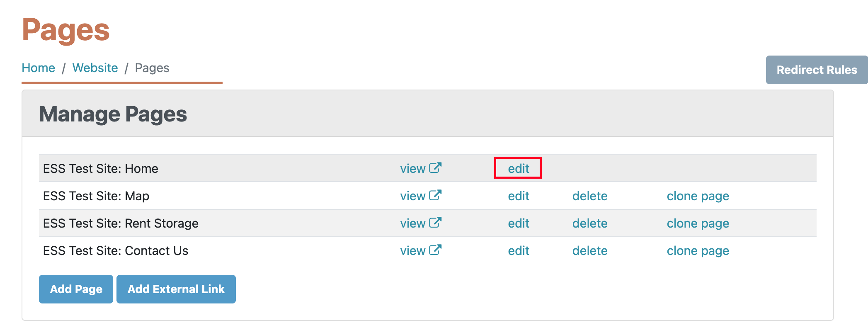The height and width of the screenshot is (330, 868).
Task: Click the Add External Link button
Action: [176, 289]
